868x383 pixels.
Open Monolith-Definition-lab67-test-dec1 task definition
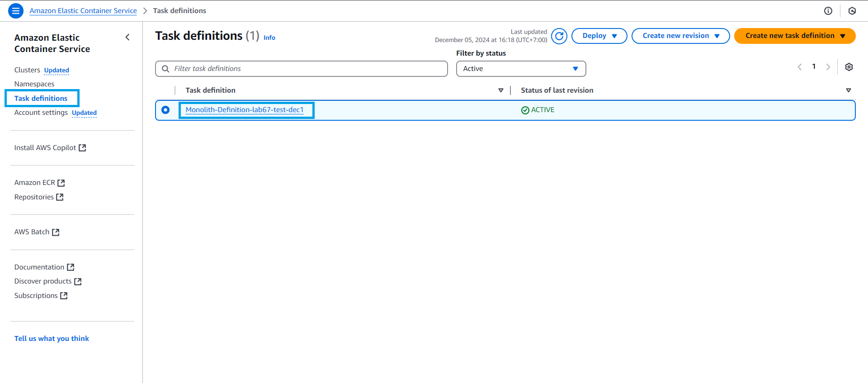pos(245,110)
